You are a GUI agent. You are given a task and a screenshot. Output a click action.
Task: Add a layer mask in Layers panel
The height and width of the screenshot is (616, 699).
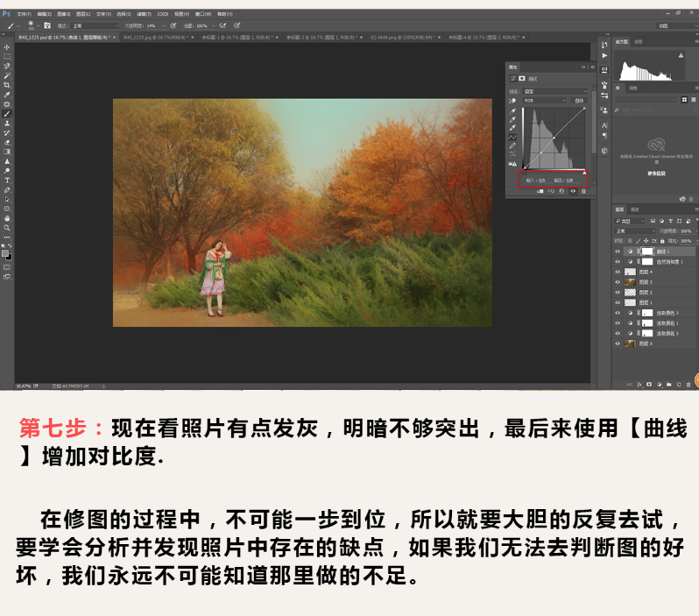coord(649,385)
